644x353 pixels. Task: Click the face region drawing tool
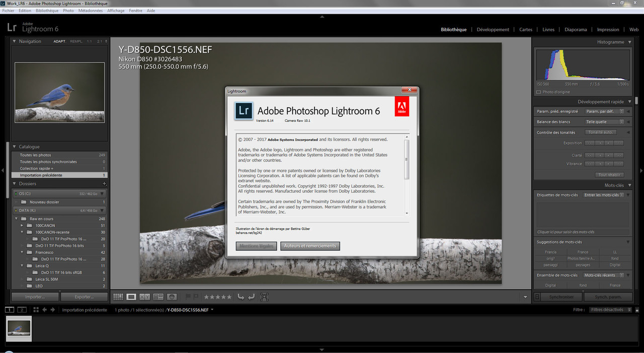264,297
